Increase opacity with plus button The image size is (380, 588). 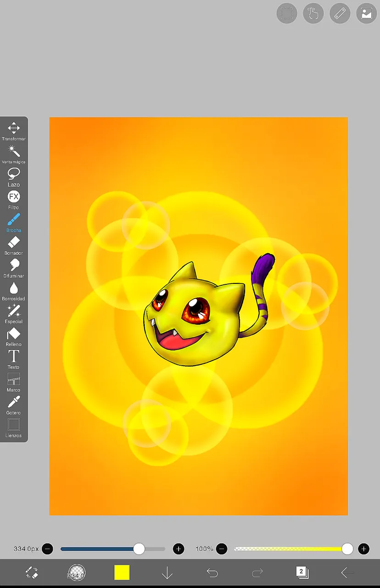point(364,548)
